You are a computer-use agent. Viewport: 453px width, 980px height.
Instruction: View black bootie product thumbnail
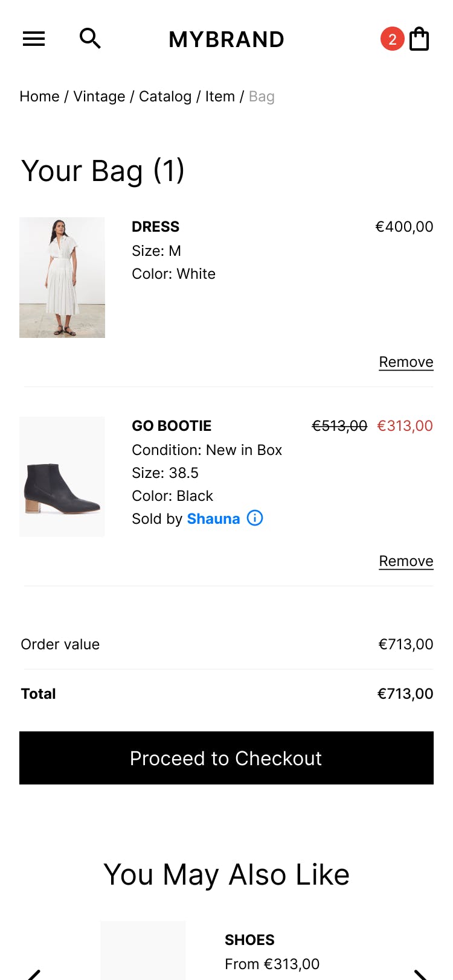(62, 477)
